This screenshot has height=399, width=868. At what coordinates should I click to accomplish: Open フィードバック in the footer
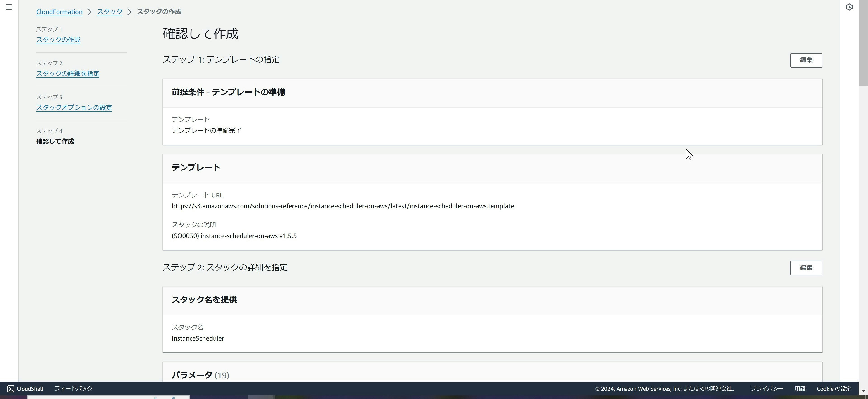pyautogui.click(x=73, y=388)
